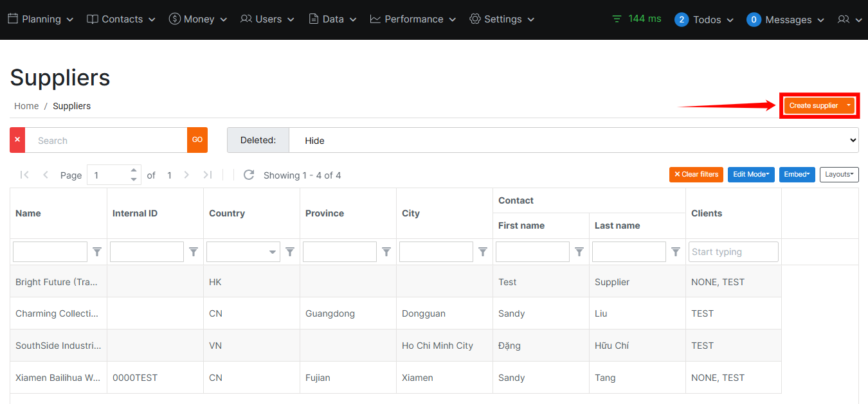Viewport: 868px width, 404px height.
Task: Click the Clear filters button
Action: (696, 175)
